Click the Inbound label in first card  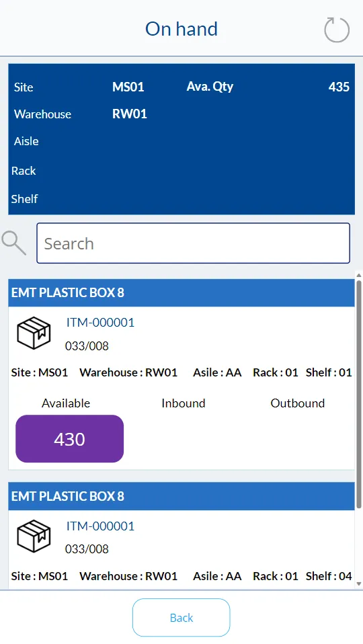click(183, 403)
